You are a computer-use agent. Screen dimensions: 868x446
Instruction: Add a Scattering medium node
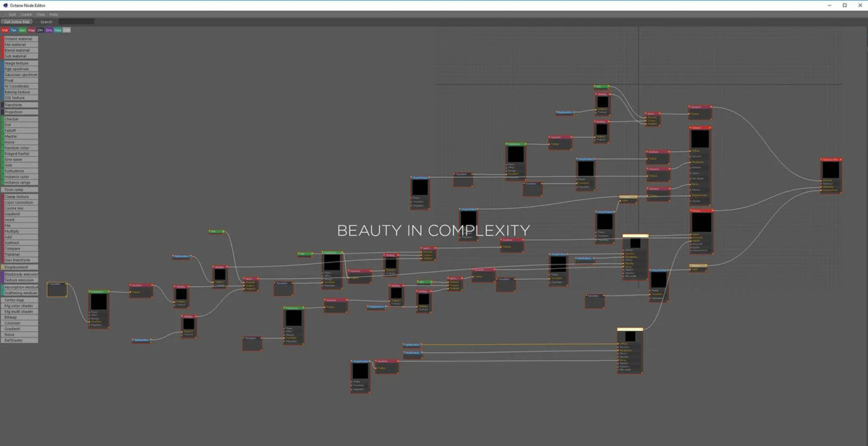(x=20, y=292)
